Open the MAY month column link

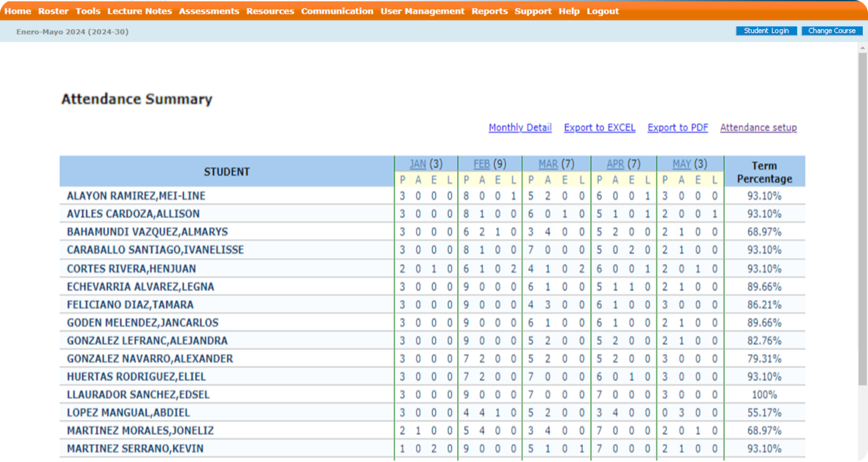click(681, 164)
